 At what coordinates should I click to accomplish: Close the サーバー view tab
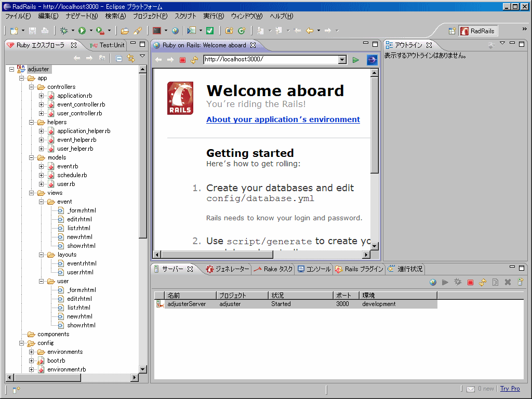(x=190, y=269)
